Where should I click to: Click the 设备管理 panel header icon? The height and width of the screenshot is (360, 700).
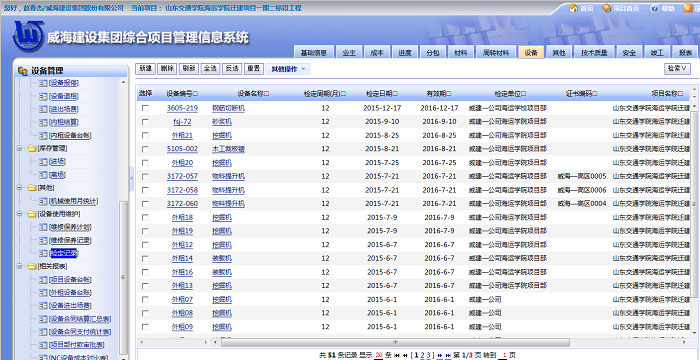coord(23,71)
